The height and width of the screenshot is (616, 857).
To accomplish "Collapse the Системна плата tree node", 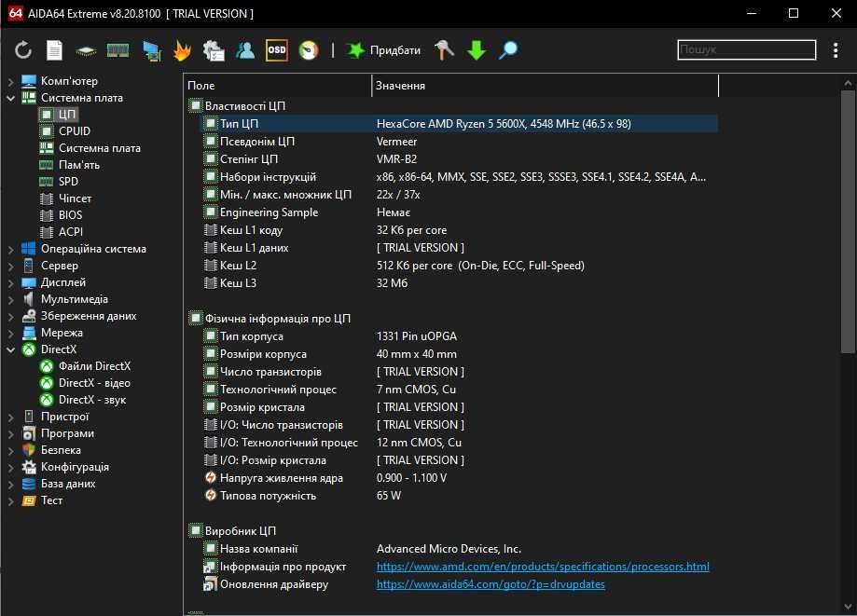I will click(11, 98).
